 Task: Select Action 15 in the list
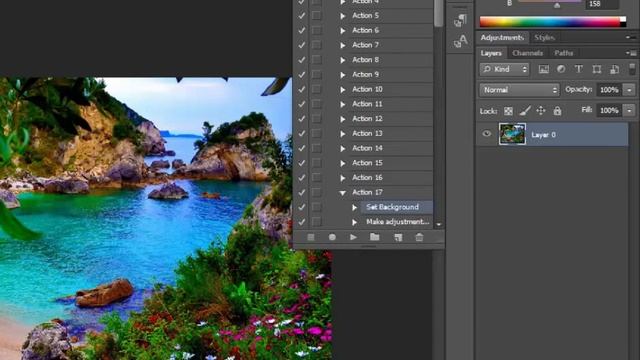(x=367, y=163)
